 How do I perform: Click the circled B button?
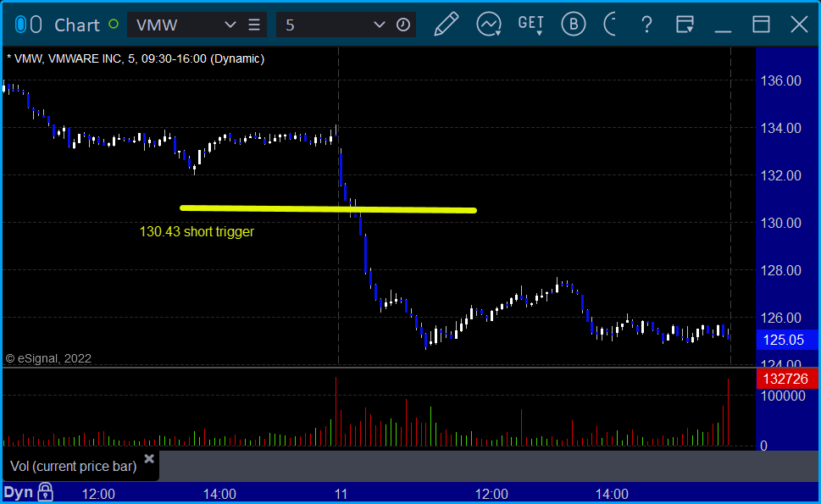point(574,24)
